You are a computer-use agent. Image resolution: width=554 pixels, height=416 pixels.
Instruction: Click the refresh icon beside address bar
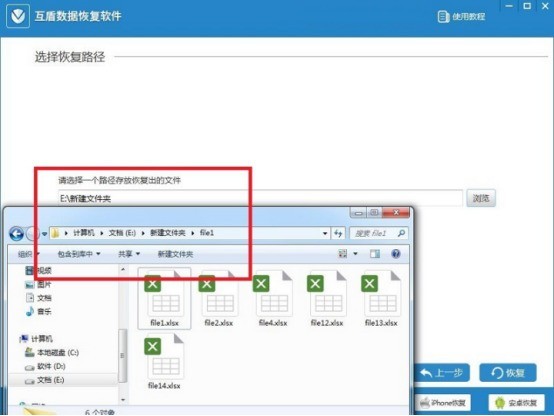pos(338,233)
